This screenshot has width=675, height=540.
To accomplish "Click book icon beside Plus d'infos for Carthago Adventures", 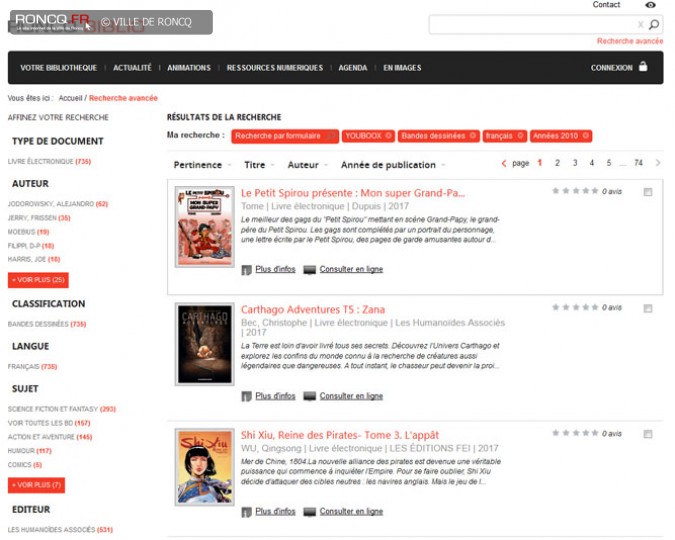I will [246, 397].
